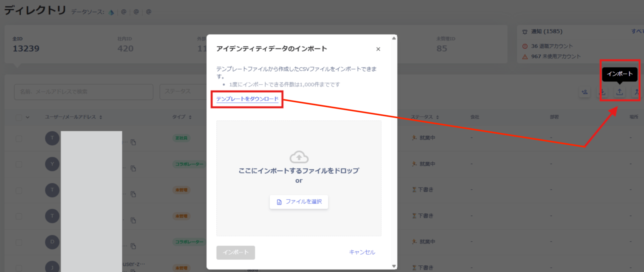Click the 就業中 status in D row
644x272 pixels.
point(424,242)
